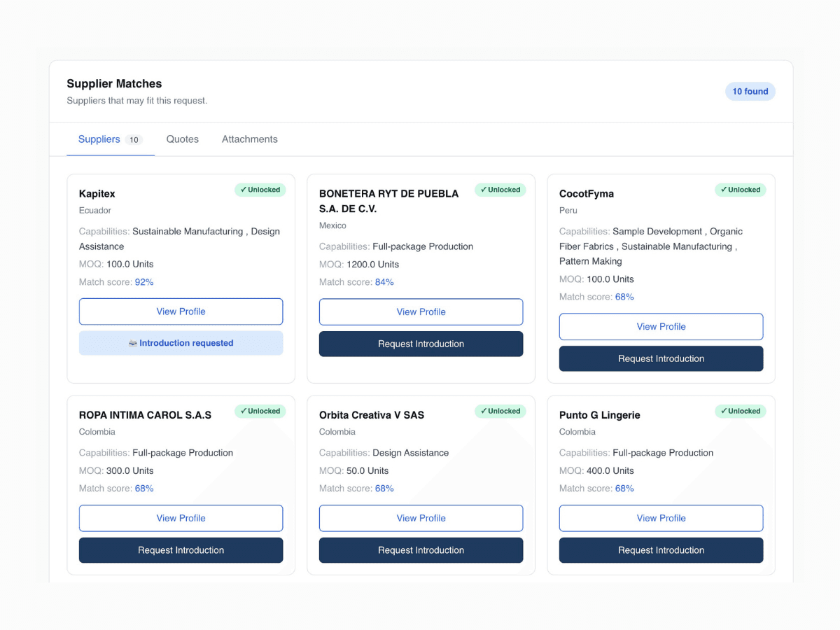Request Introduction to BONETERA RYT DE PUEBLA
Screen dimensions: 840x630
coord(421,344)
